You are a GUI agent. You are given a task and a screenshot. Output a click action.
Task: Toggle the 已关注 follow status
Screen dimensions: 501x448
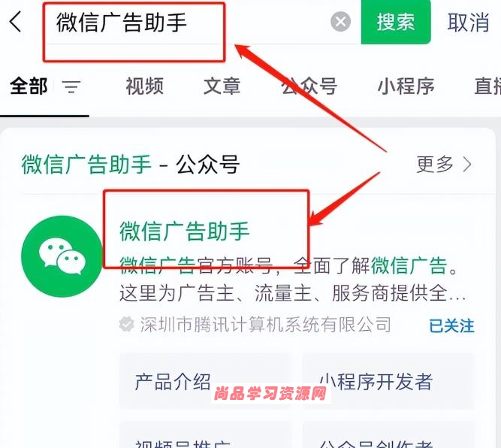point(451,325)
